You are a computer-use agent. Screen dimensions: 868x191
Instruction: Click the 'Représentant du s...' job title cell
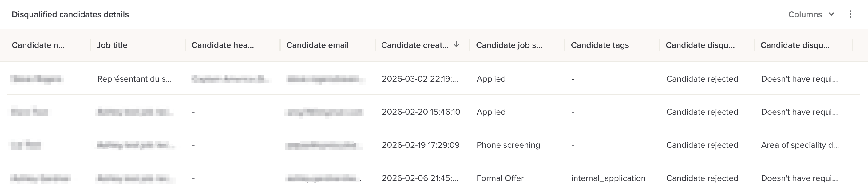click(x=134, y=79)
